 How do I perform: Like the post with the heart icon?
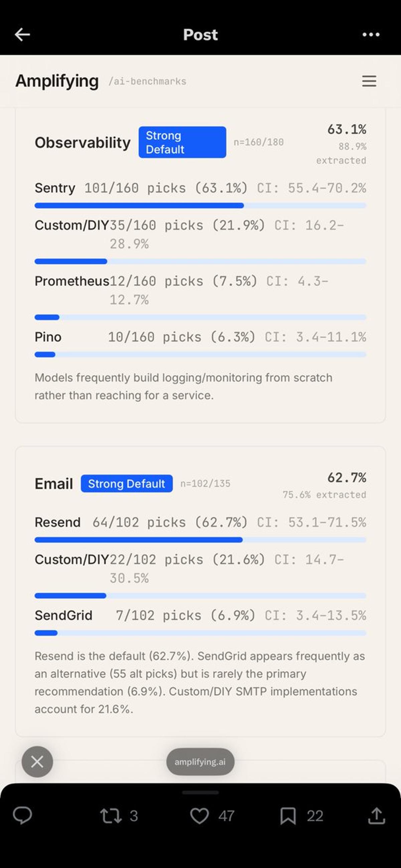point(199,816)
